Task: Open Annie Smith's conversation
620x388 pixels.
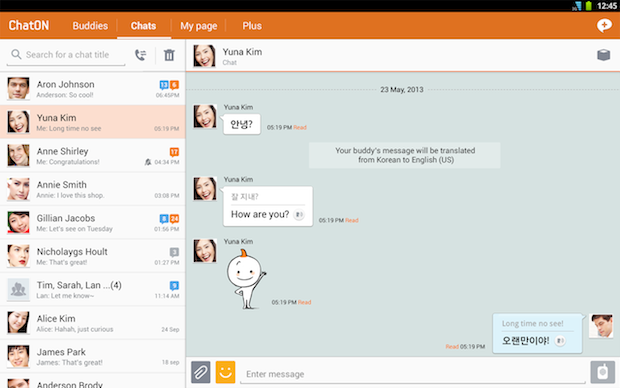Action: click(93, 189)
